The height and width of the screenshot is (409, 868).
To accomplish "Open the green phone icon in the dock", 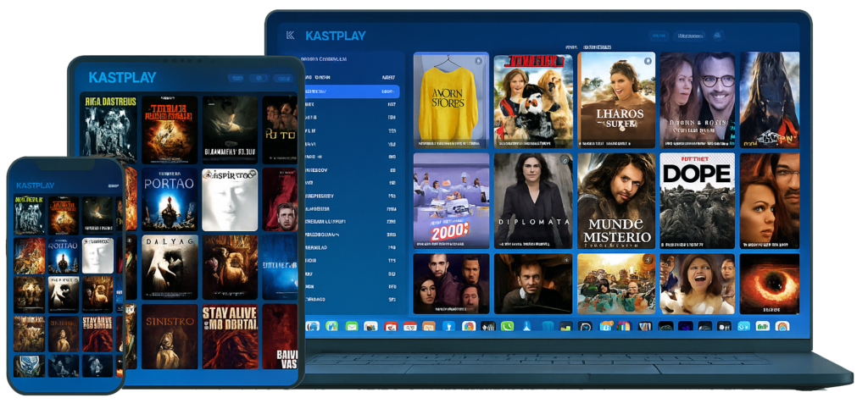I will pos(507,326).
